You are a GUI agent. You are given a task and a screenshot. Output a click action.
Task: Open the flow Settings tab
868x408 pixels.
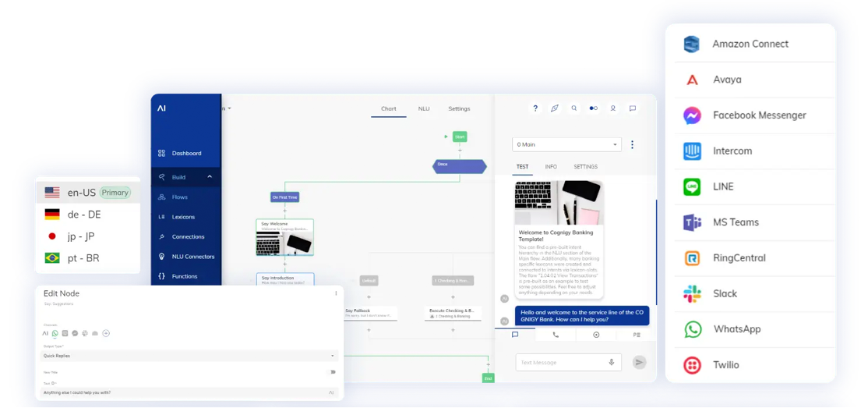[x=459, y=108]
